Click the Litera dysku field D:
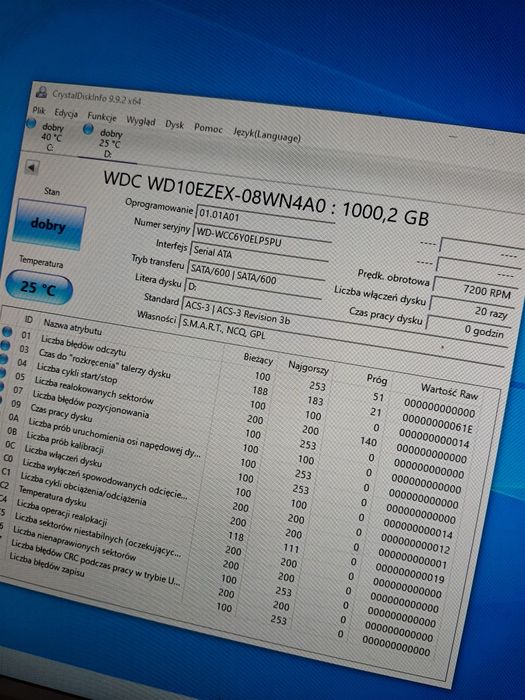This screenshot has height=700, width=525. [x=252, y=292]
